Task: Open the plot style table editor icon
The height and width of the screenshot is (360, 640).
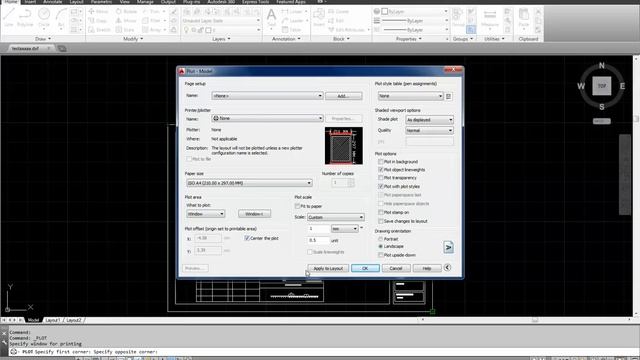Action: (x=449, y=96)
